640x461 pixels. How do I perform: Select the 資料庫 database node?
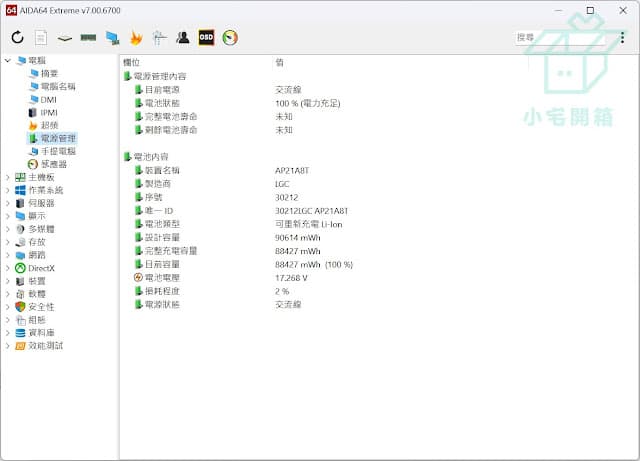tap(41, 333)
